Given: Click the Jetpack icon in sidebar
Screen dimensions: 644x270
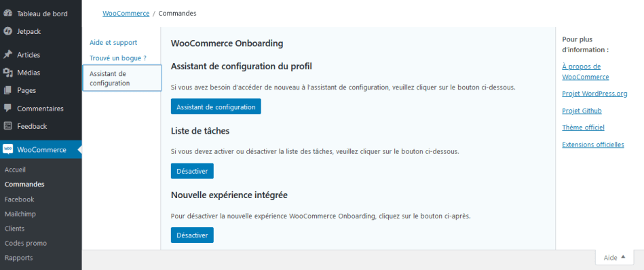Looking at the screenshot, I should coord(7,31).
